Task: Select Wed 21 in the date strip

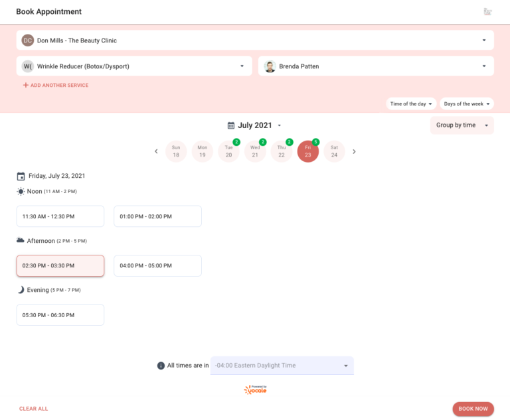Action: point(255,151)
